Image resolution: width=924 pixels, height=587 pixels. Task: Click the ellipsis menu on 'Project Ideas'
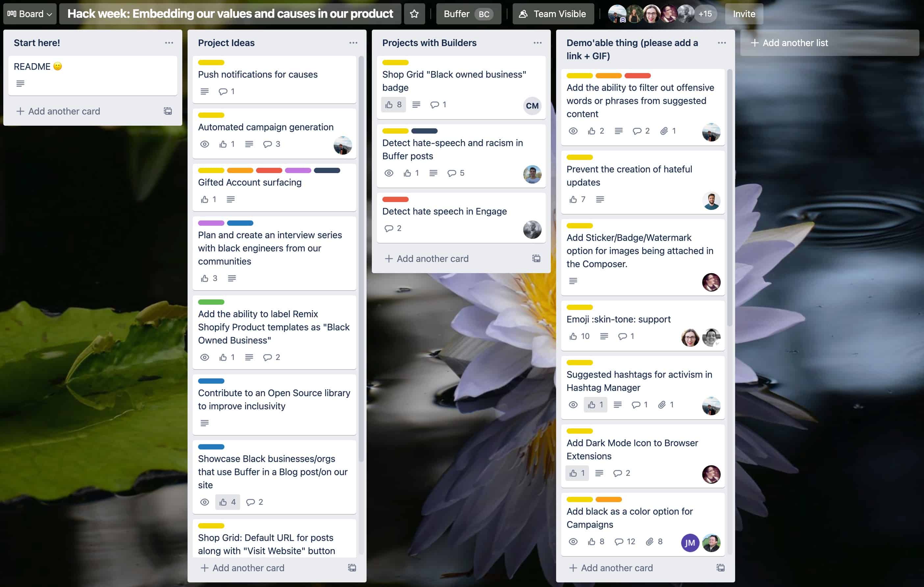coord(353,42)
